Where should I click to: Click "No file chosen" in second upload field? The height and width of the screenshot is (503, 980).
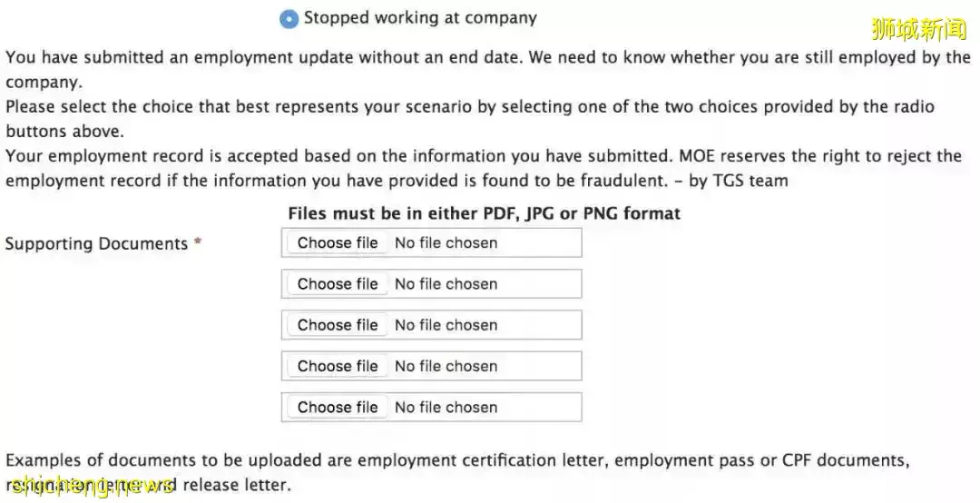446,284
